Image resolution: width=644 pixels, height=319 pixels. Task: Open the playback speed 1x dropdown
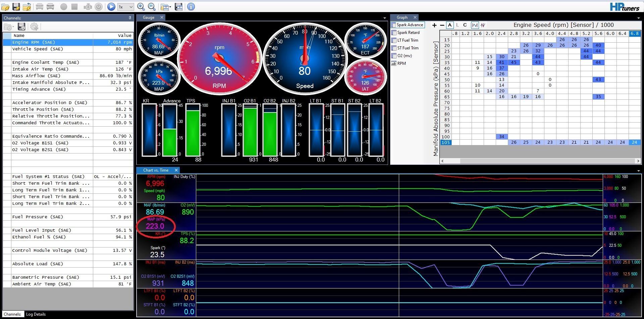(126, 7)
